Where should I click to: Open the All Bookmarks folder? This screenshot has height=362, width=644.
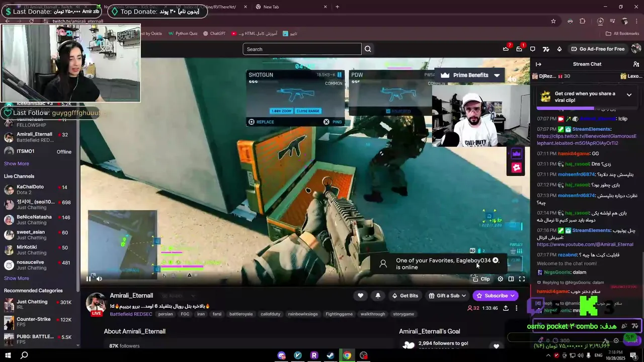pos(622,34)
